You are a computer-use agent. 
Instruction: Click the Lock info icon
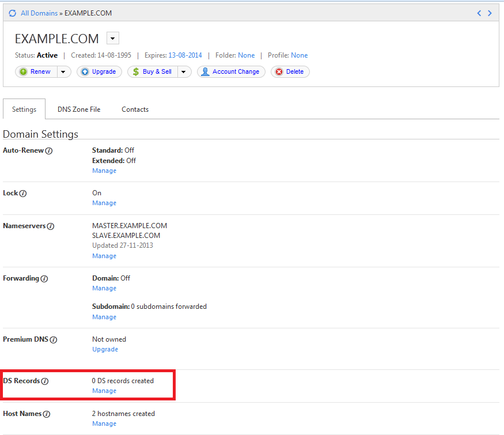23,193
